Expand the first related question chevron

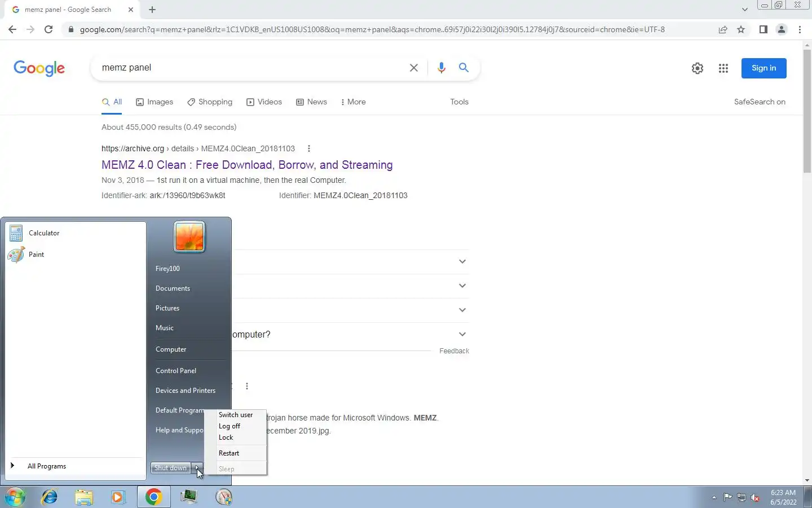click(x=462, y=261)
